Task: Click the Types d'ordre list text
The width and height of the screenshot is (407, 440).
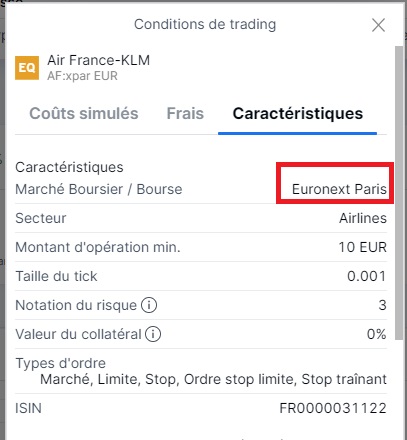Action: point(213,379)
